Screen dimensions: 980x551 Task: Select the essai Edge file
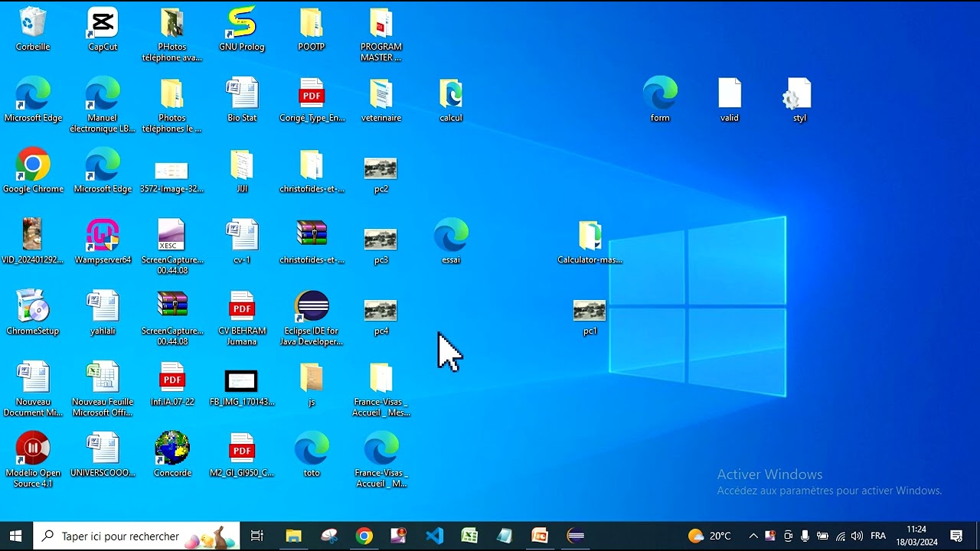click(451, 242)
